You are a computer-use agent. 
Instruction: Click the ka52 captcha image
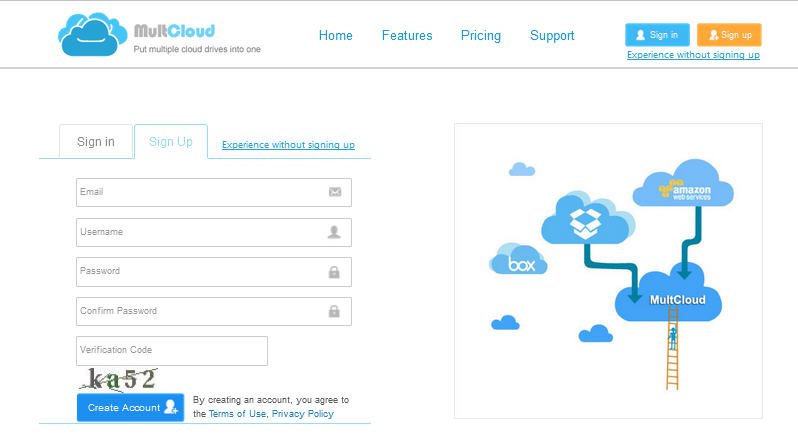click(119, 379)
